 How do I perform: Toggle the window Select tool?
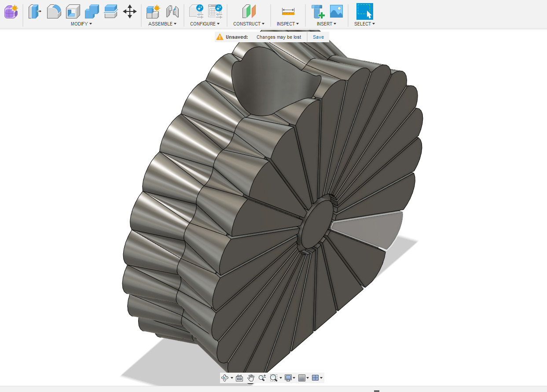click(364, 11)
